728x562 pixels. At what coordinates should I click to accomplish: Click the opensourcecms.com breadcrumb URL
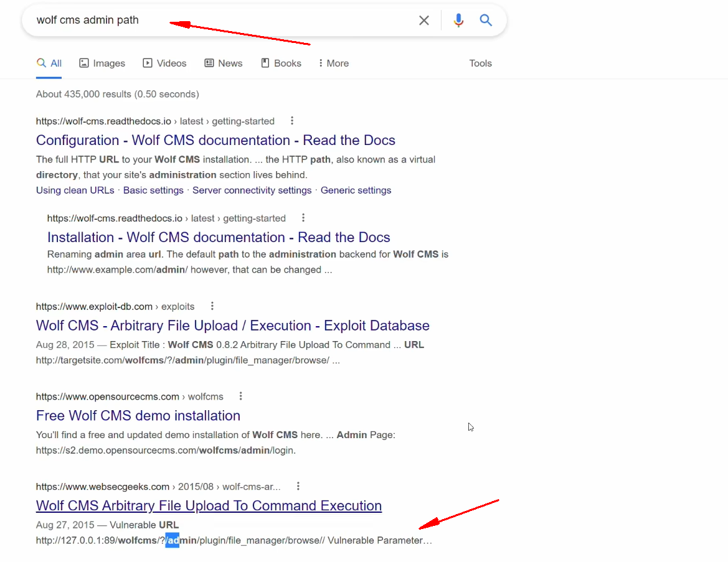[130, 396]
